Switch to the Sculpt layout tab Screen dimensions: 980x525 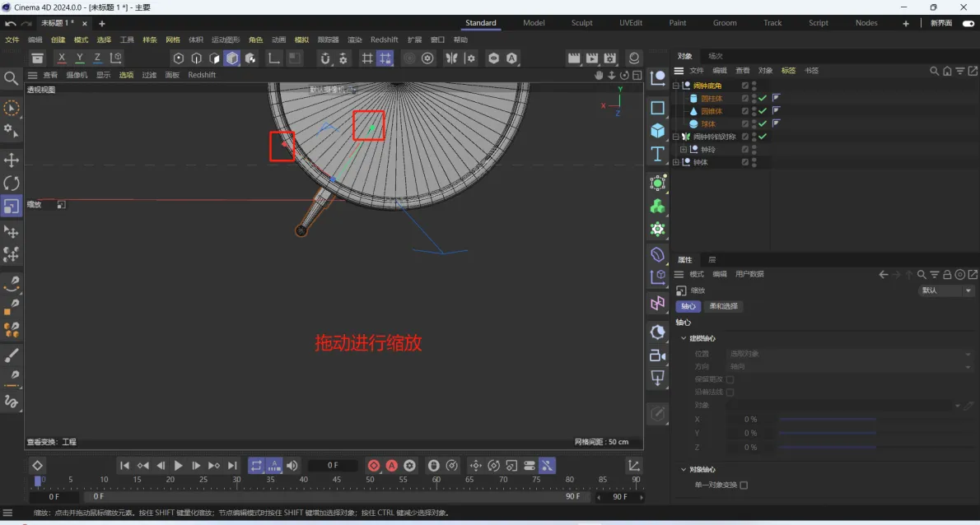pos(581,23)
